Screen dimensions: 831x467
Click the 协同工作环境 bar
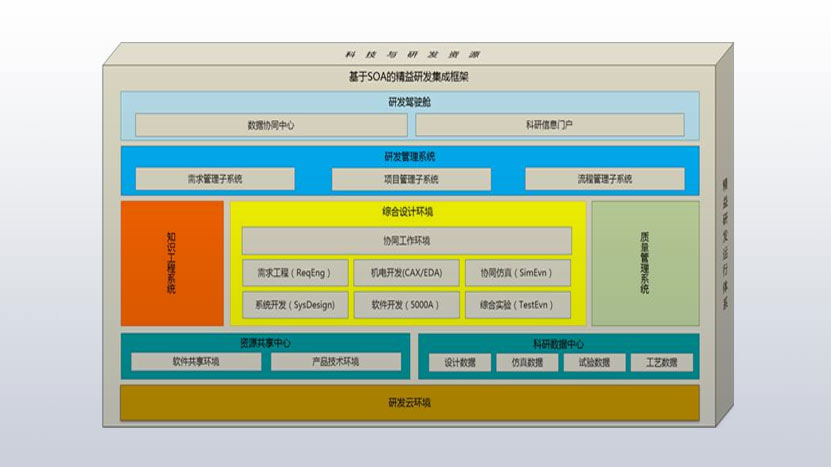tap(406, 241)
